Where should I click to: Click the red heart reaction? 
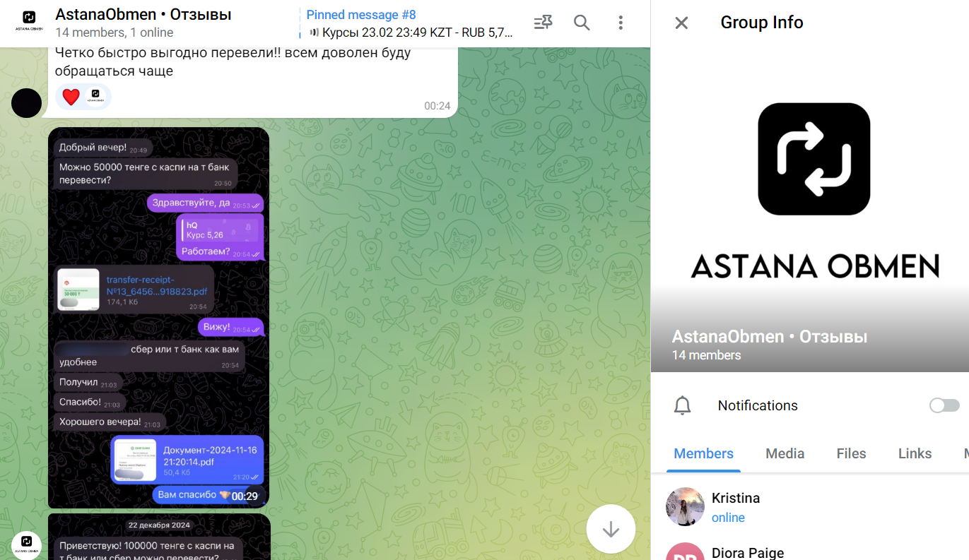pos(71,97)
